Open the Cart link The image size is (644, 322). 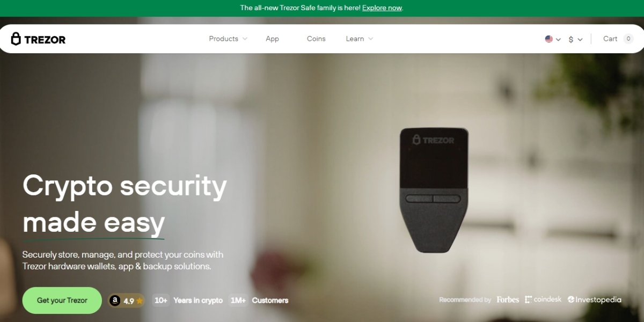pos(610,39)
